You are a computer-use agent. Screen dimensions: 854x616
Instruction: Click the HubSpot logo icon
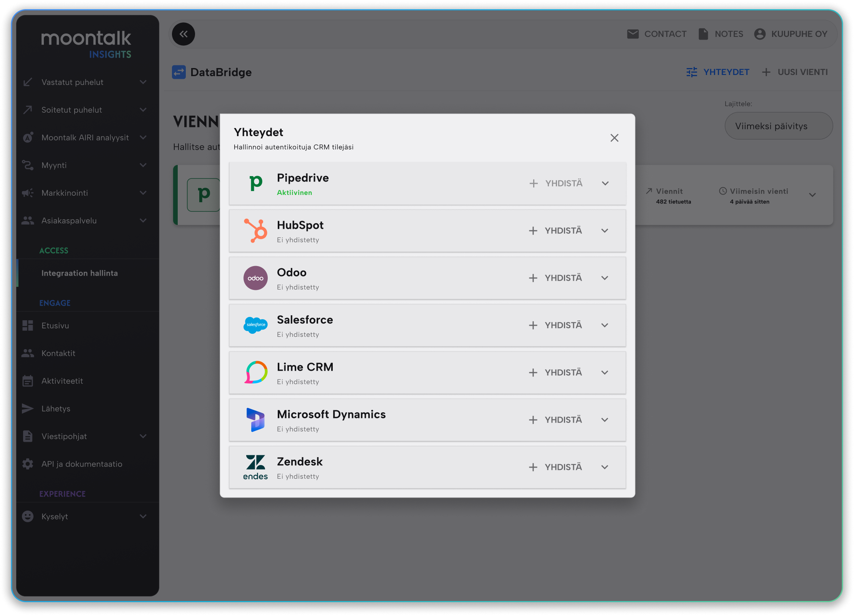(x=256, y=230)
